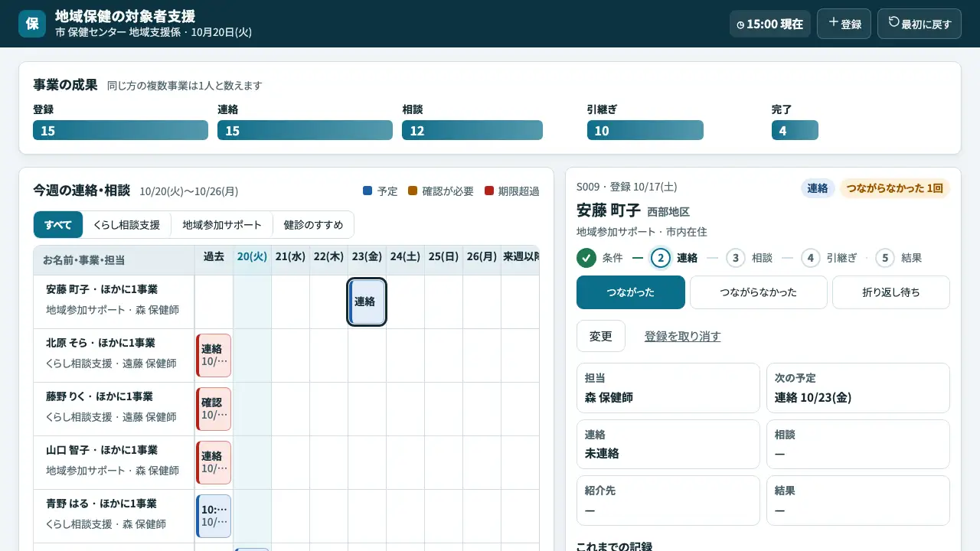Viewport: 980px width, 551px height.
Task: Select step circle 5 for 結果
Action: [x=885, y=258]
